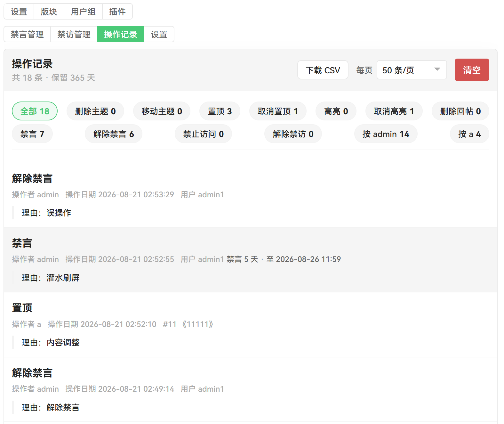
Task: Filter by operator 按 admin 14
Action: coord(386,134)
